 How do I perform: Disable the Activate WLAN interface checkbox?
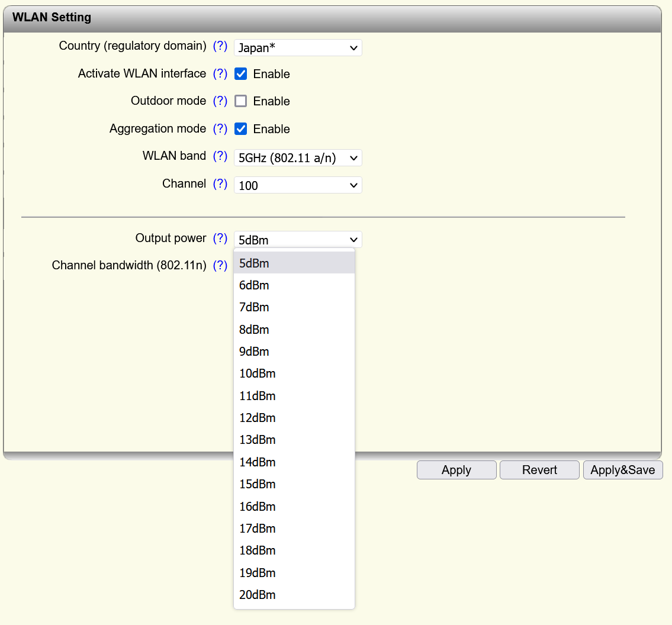pyautogui.click(x=241, y=74)
